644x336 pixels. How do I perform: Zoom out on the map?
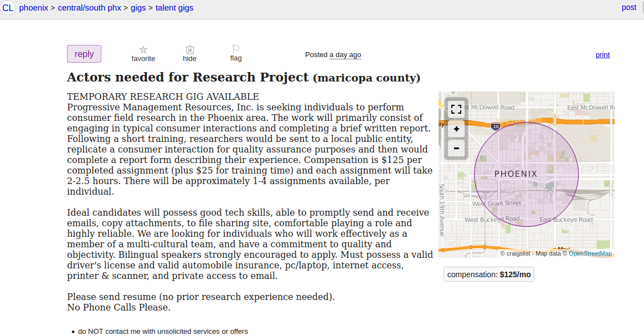coord(456,148)
